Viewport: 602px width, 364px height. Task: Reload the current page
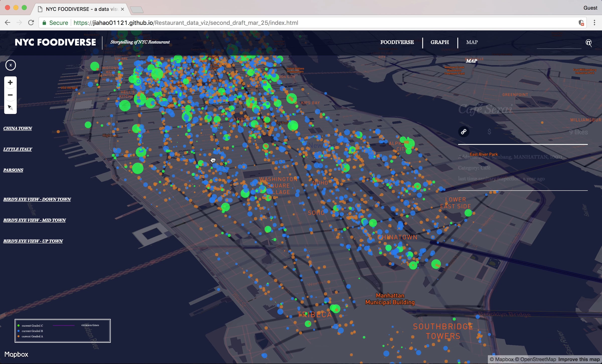pyautogui.click(x=31, y=23)
